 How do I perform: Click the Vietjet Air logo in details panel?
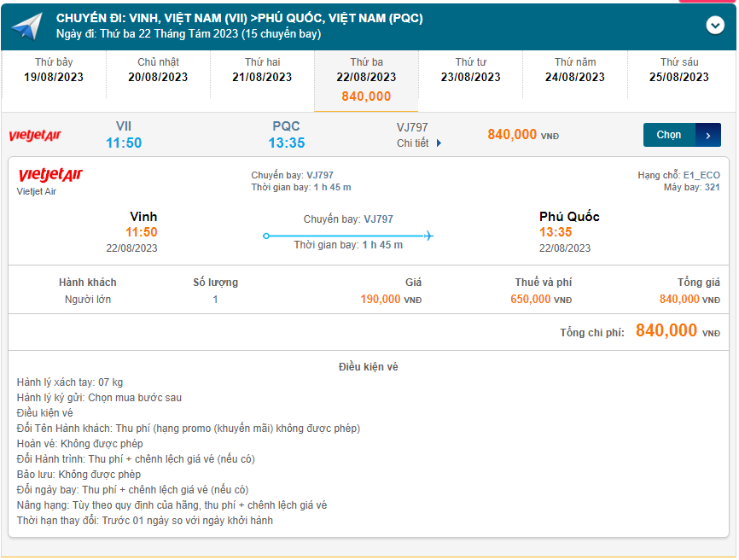click(x=50, y=176)
